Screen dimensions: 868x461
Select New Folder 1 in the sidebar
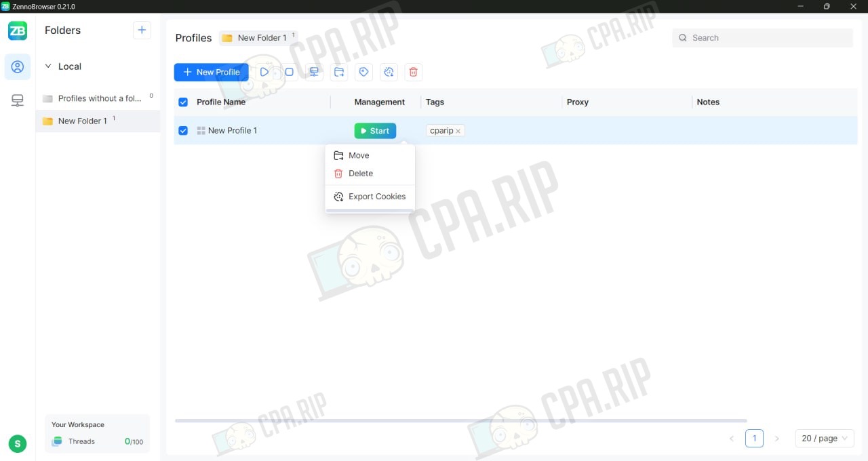[x=98, y=121]
